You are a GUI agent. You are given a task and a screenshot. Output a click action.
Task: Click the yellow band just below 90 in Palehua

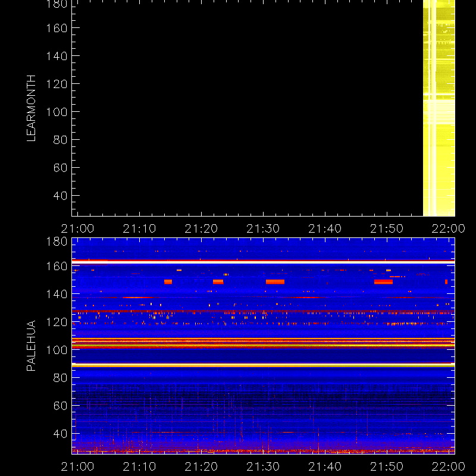(263, 366)
